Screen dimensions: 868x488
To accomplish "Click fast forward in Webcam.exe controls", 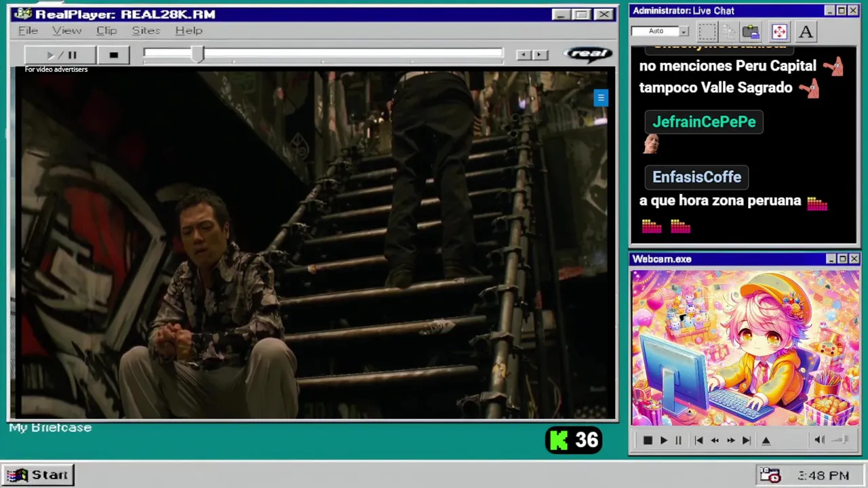I will pos(730,441).
